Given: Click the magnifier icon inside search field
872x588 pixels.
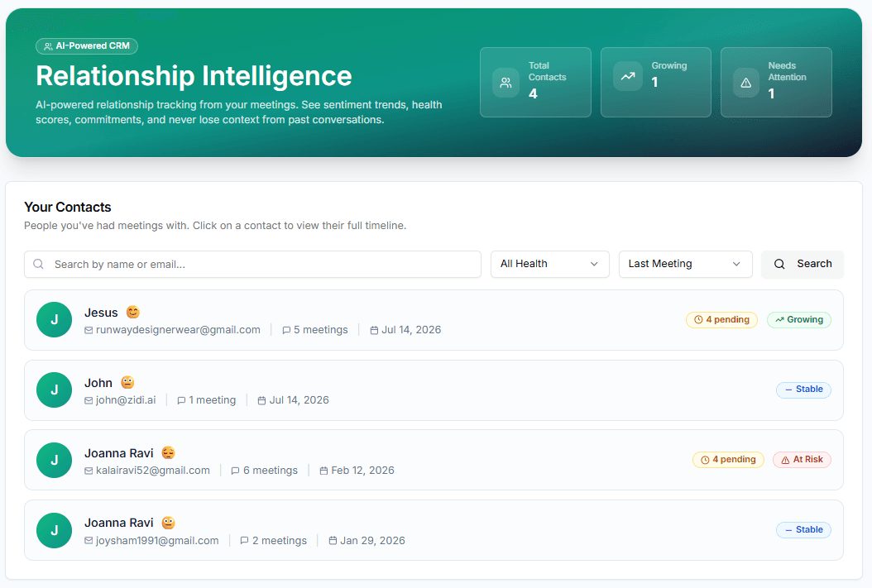Looking at the screenshot, I should click(38, 264).
